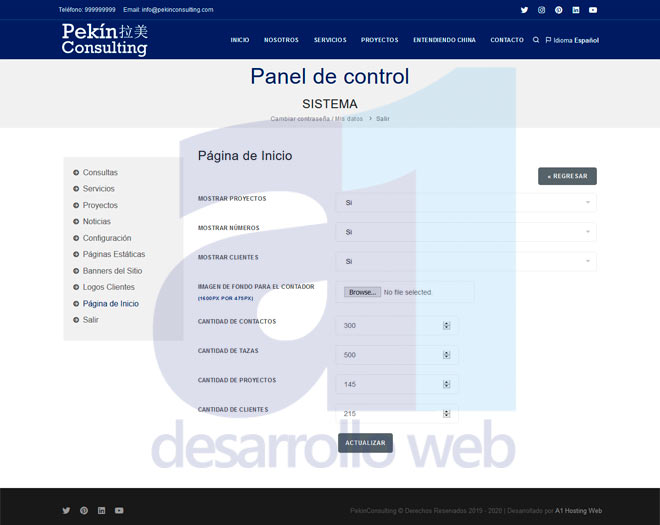Go to Servicios in top navigation

pyautogui.click(x=330, y=40)
